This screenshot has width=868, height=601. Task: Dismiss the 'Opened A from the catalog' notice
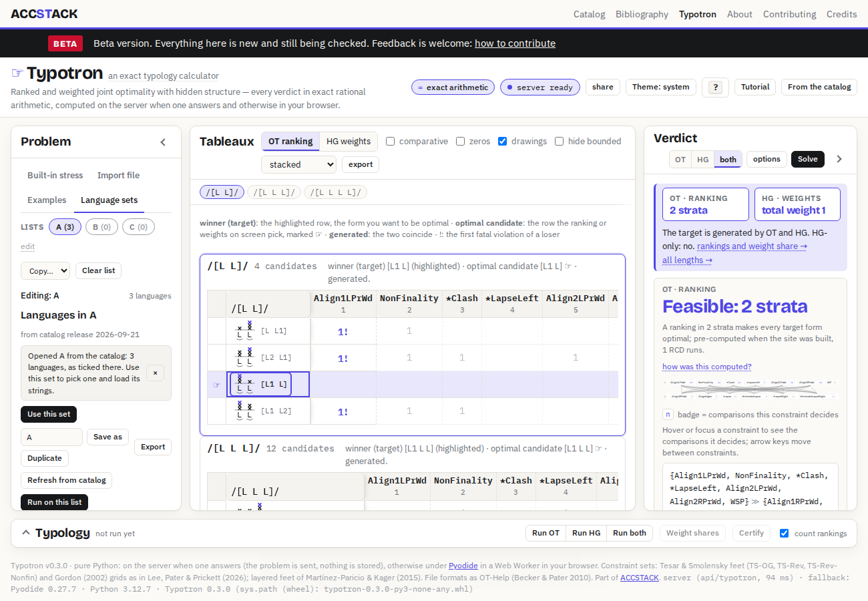[x=155, y=373]
